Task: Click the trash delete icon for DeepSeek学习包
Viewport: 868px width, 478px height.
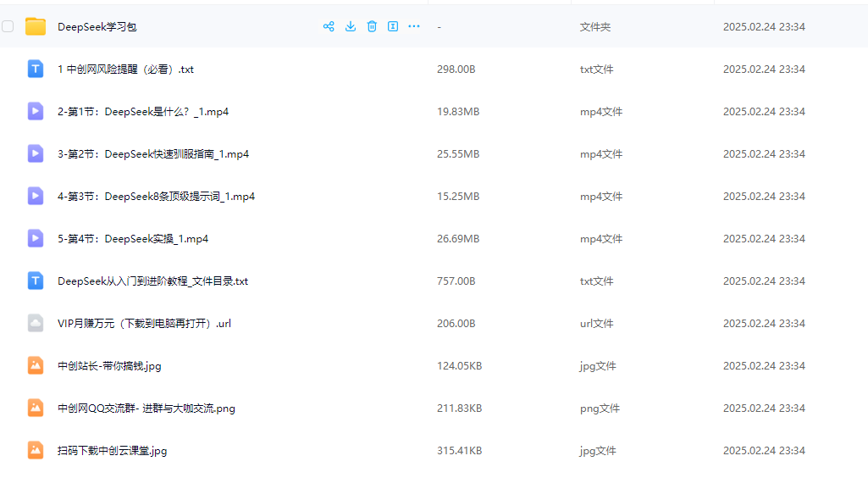Action: (x=372, y=26)
